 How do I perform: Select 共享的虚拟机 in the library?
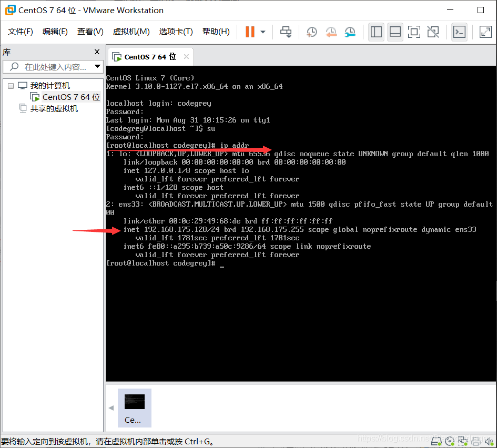click(54, 109)
